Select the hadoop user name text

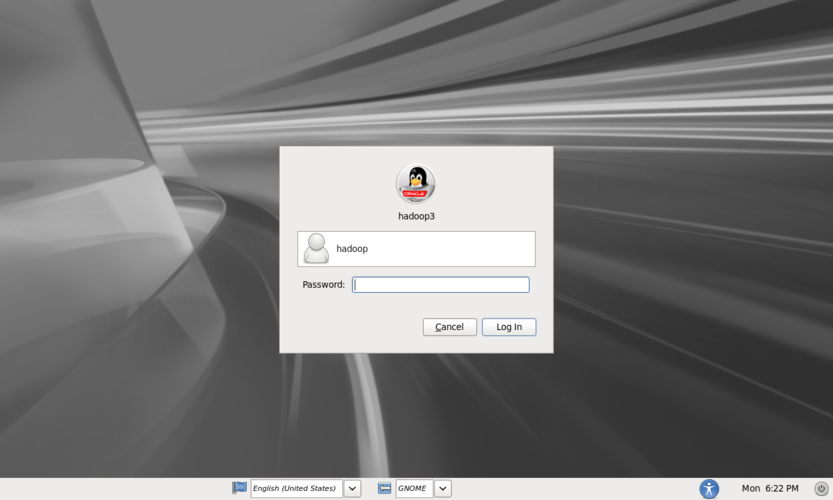coord(352,248)
